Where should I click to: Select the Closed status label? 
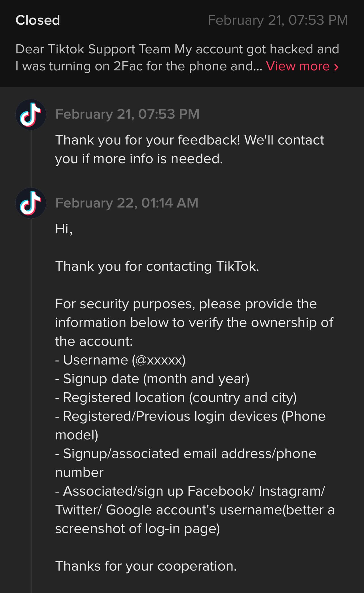[x=38, y=20]
